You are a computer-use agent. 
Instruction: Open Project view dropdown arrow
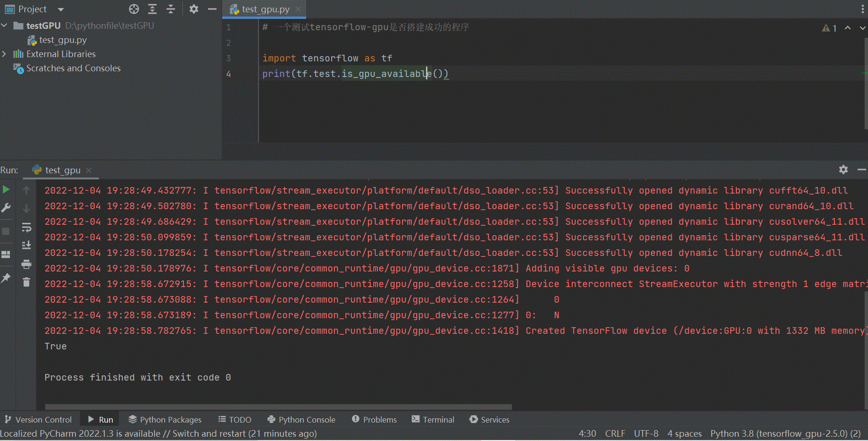tap(60, 9)
